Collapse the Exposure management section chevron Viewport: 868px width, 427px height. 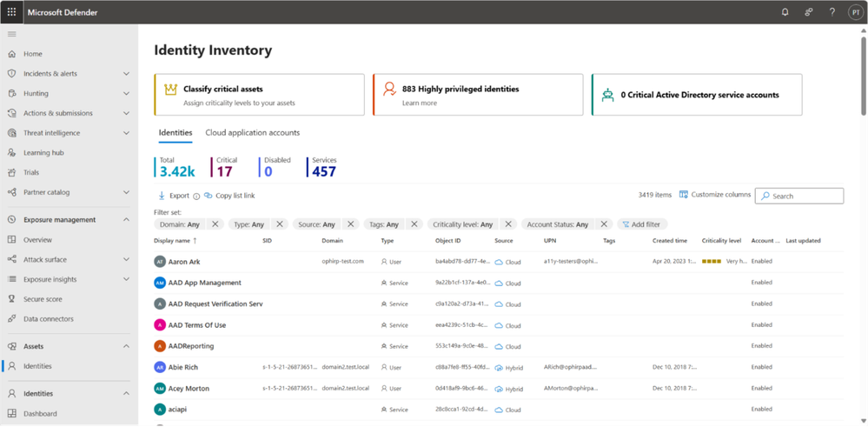[x=126, y=220]
